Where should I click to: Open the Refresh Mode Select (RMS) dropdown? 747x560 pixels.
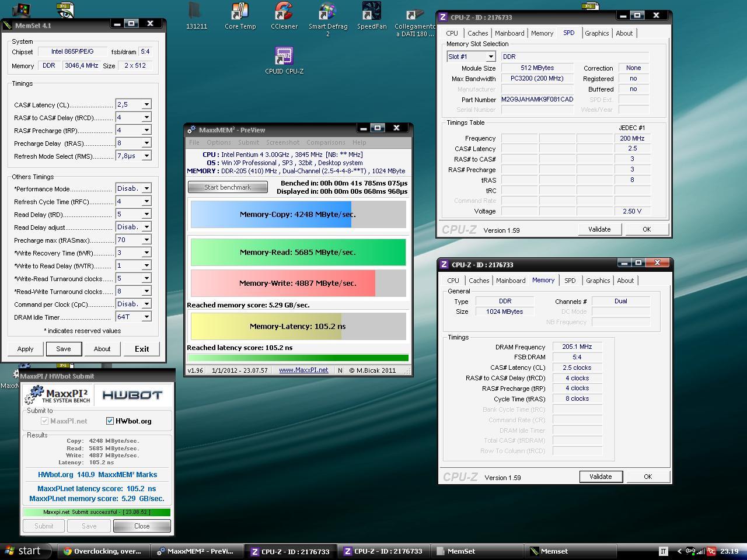(146, 156)
